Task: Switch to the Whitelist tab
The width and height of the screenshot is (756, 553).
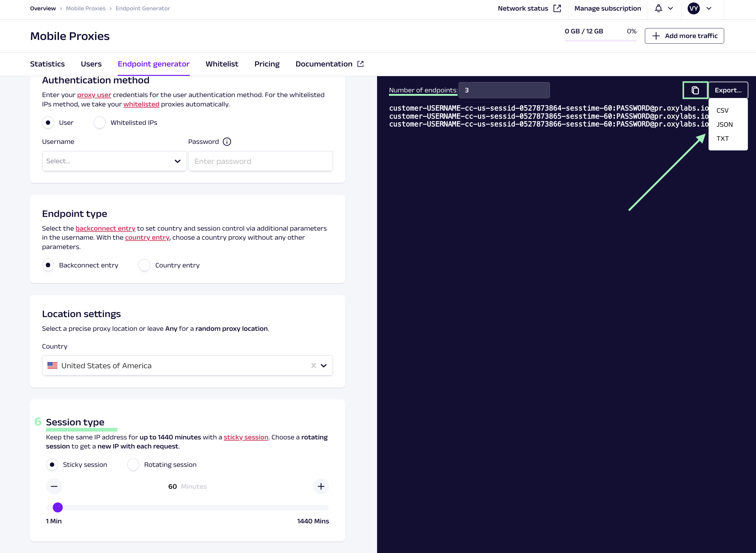Action: click(222, 64)
